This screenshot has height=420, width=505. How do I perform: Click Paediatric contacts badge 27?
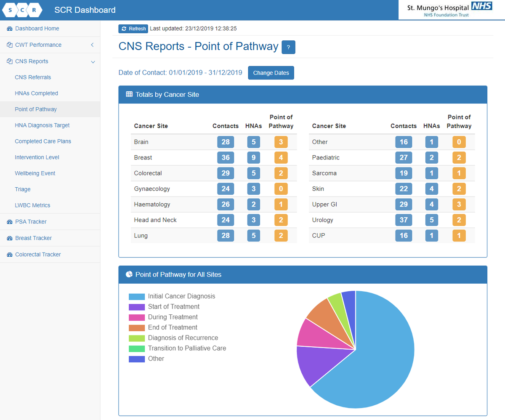(404, 157)
